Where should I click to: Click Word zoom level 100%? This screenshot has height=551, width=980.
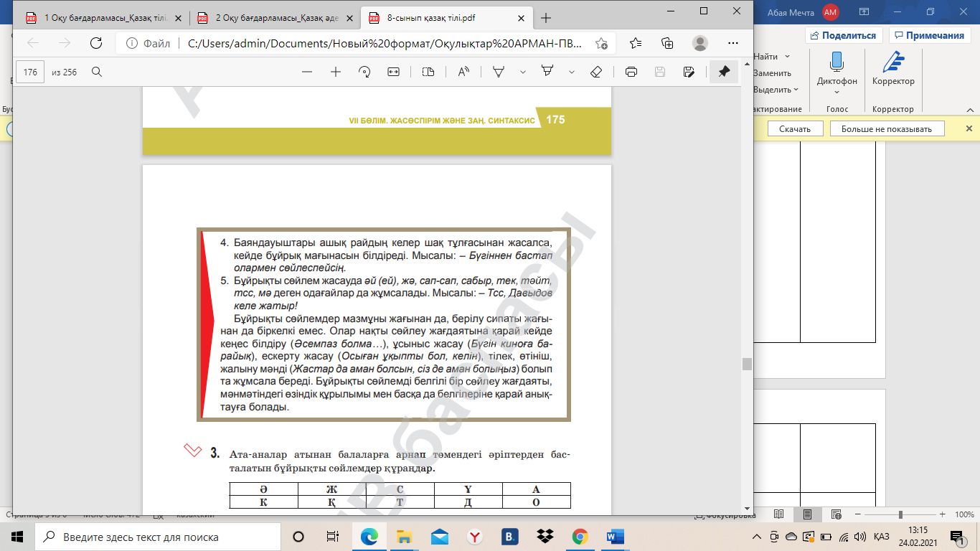[963, 515]
